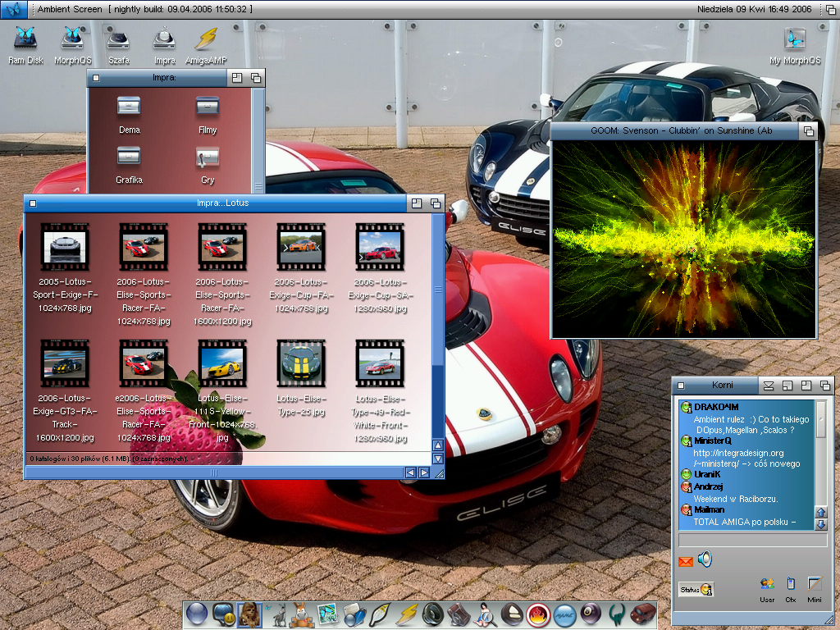Launch AmigaAMP from the desktop
The height and width of the screenshot is (630, 840).
tap(206, 46)
